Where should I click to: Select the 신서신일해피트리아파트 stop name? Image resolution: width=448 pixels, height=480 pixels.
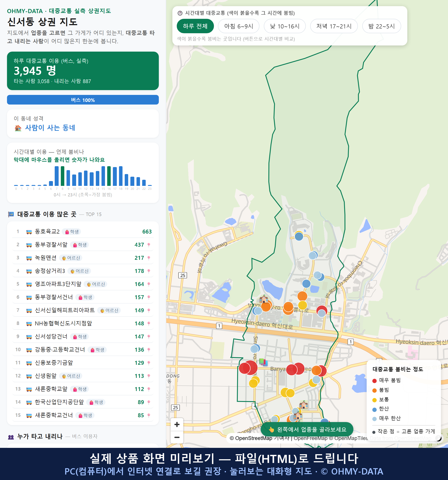pyautogui.click(x=65, y=310)
